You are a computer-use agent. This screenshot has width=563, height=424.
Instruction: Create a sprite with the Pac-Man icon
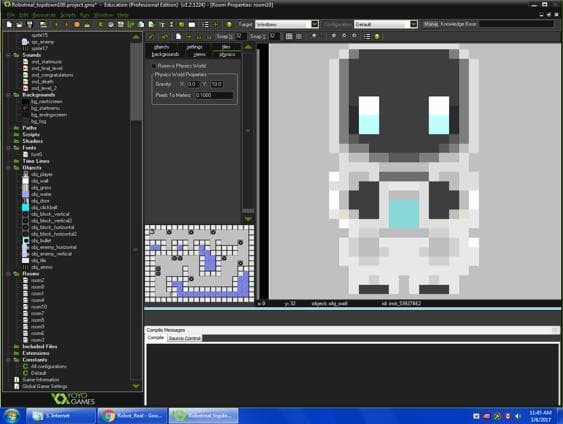[x=101, y=24]
